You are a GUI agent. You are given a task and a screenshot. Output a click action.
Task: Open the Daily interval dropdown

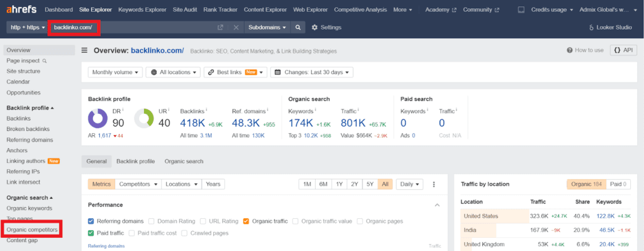point(409,184)
